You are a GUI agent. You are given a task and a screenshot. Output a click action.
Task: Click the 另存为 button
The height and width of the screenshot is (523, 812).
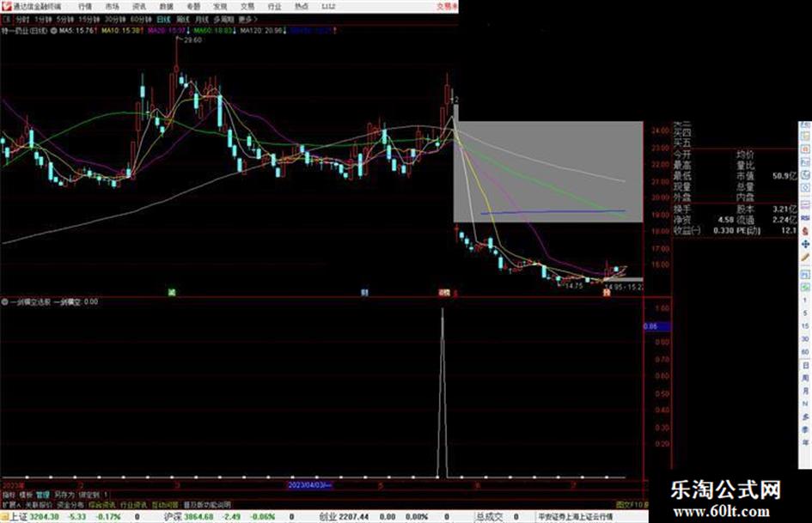point(64,495)
